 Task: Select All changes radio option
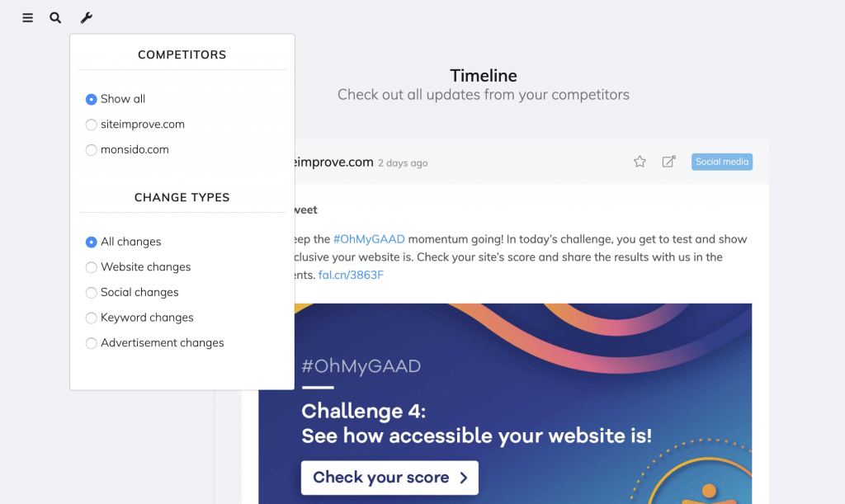coord(91,242)
